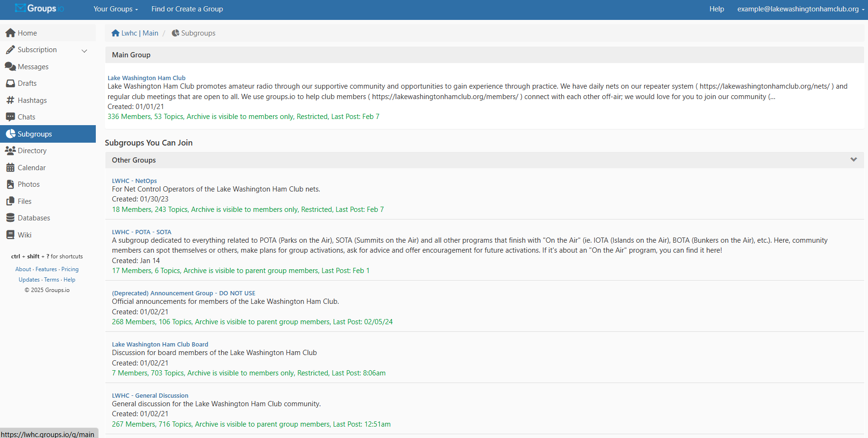
Task: Click '336 Members, 53 Topics' stats line
Action: coord(243,117)
